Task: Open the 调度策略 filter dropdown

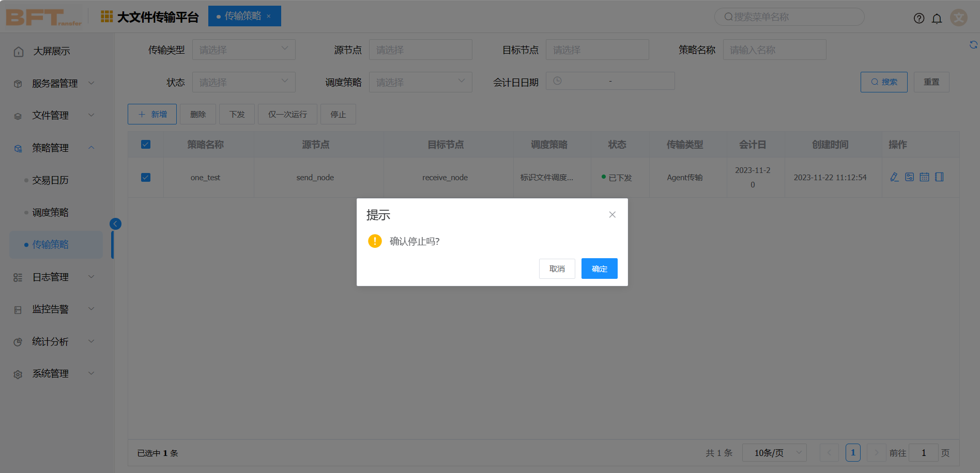Action: [x=420, y=82]
